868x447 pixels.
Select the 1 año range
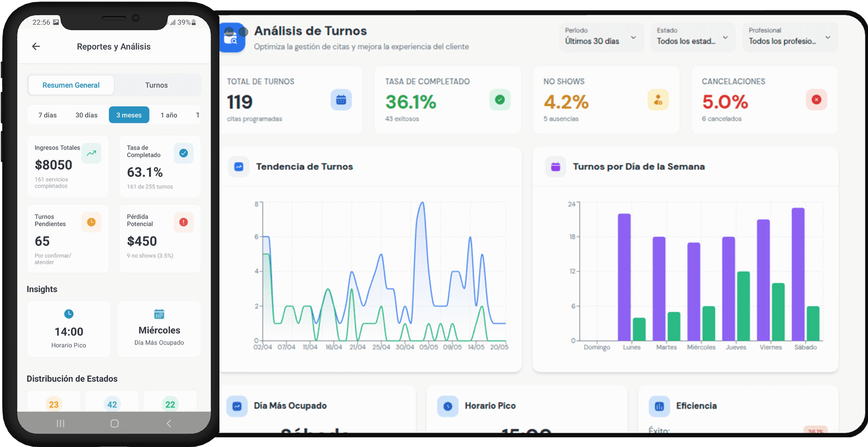[x=169, y=115]
